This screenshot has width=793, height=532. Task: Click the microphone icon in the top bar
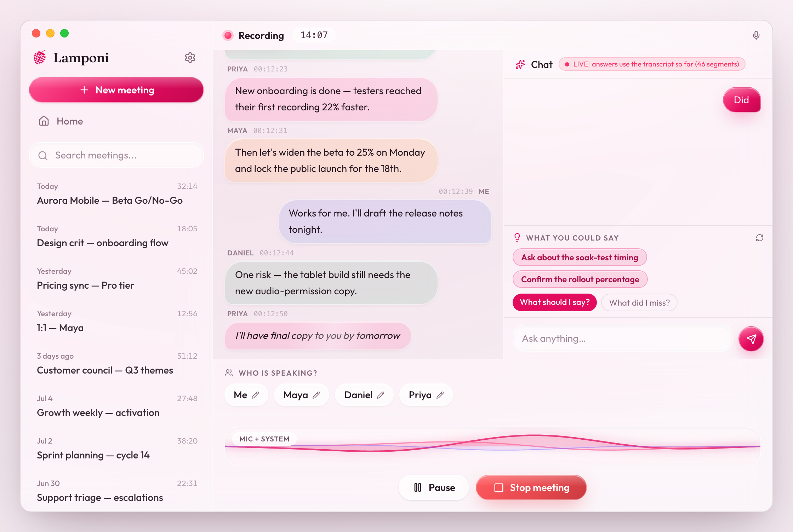click(756, 35)
